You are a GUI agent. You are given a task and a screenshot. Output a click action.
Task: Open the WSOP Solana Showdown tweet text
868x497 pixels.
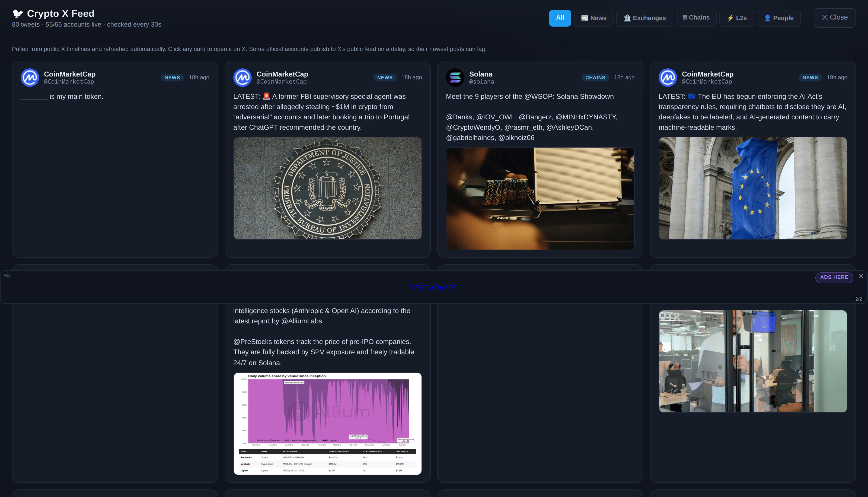(x=540, y=117)
